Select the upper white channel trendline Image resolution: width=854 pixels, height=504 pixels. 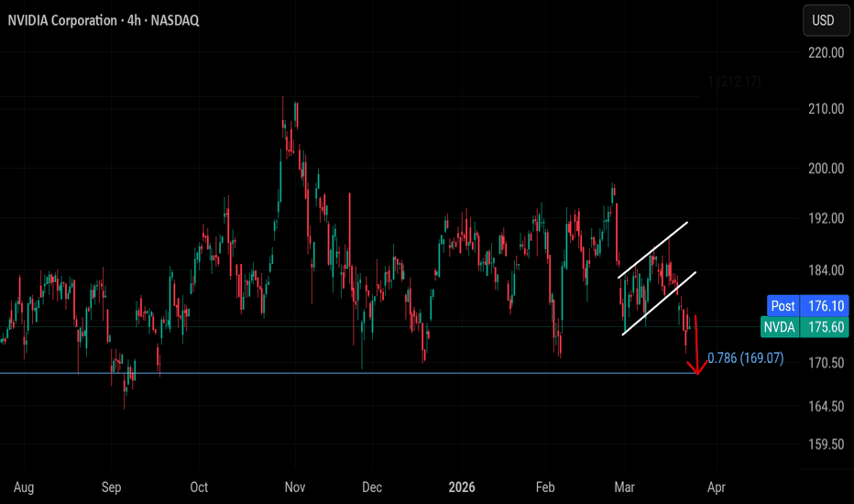(652, 248)
